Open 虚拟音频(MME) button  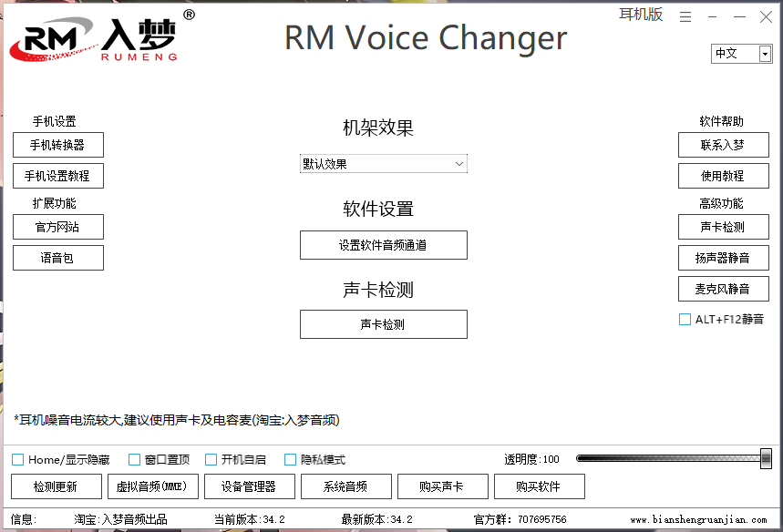coord(153,486)
